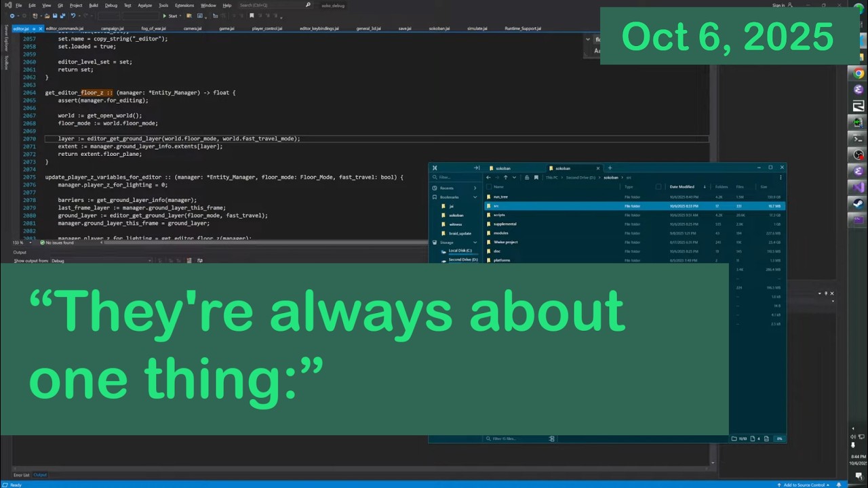Screen dimensions: 868x488
Task: Switch to the sokoban.jai tab
Action: [x=439, y=28]
